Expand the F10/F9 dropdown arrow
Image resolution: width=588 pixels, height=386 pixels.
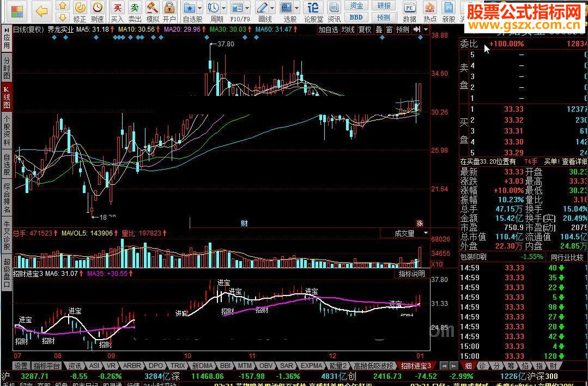[x=247, y=8]
